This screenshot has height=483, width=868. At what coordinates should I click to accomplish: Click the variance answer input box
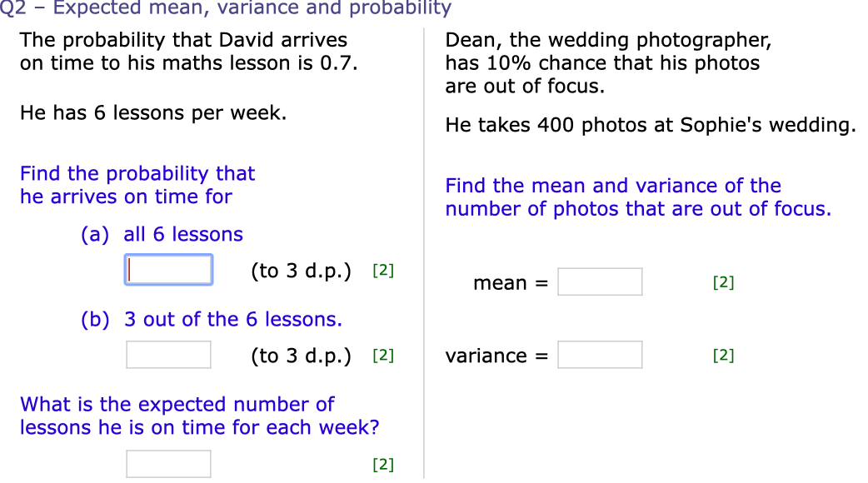tap(600, 355)
